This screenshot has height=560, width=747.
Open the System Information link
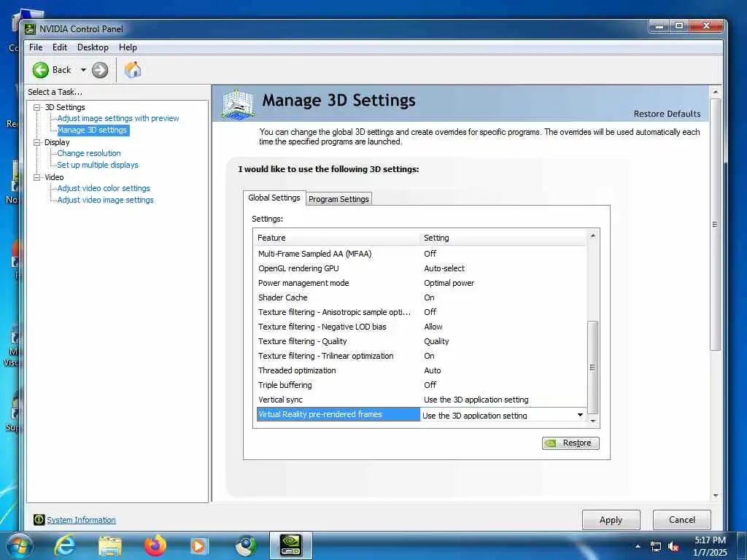coord(81,520)
